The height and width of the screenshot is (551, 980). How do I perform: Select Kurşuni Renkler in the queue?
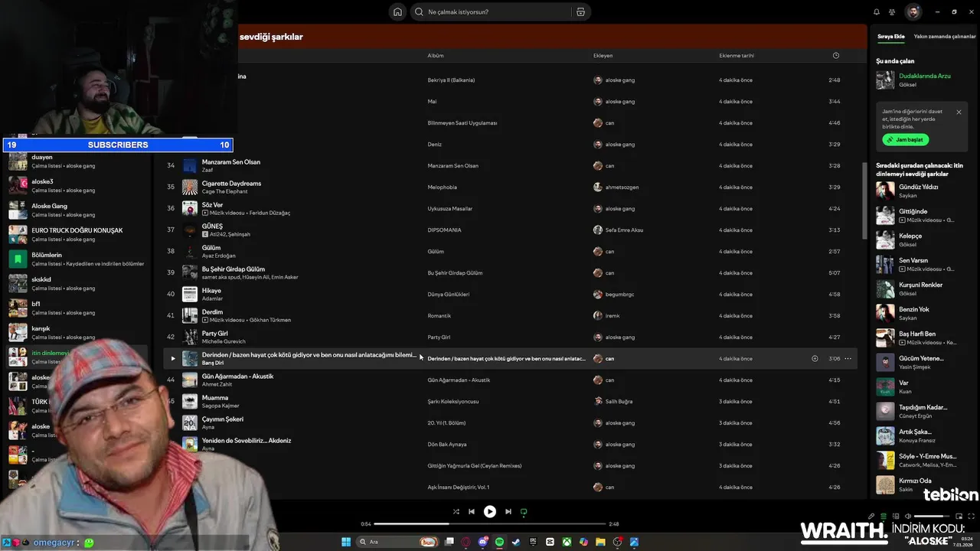tap(920, 285)
